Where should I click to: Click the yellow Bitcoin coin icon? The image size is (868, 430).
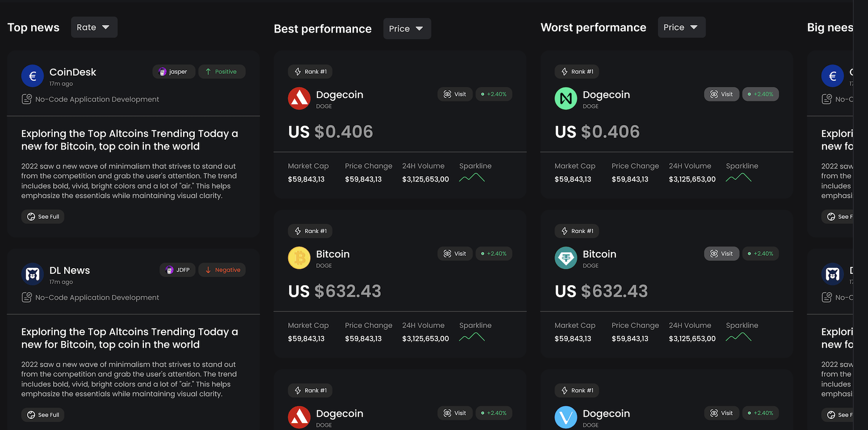(x=299, y=258)
